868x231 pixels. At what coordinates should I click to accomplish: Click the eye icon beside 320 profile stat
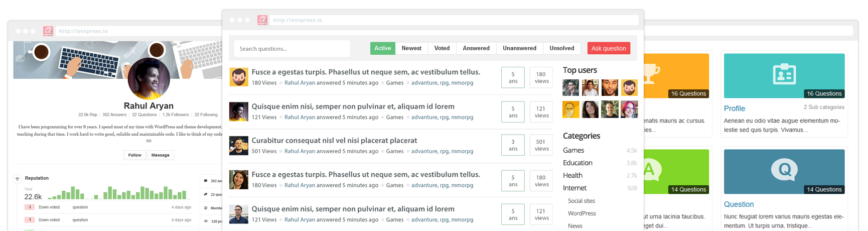[x=206, y=221]
